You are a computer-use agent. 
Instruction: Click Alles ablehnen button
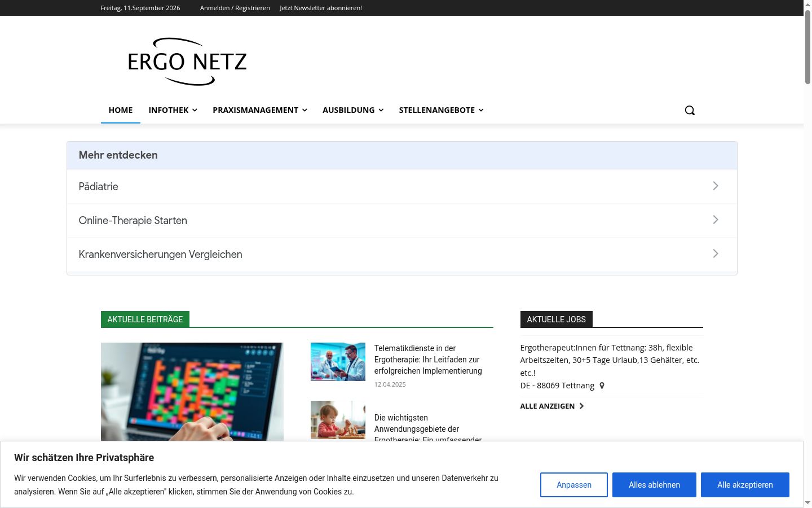point(654,485)
